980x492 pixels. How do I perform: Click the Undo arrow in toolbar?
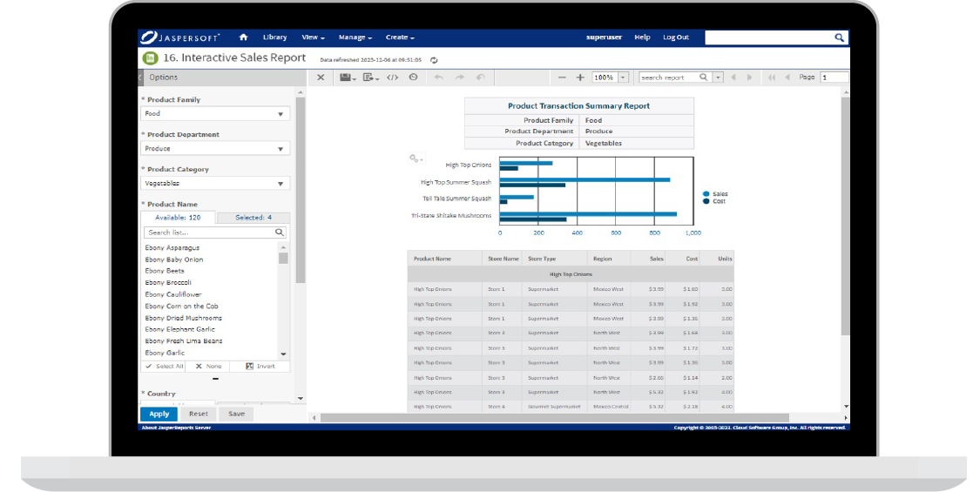[x=439, y=78]
